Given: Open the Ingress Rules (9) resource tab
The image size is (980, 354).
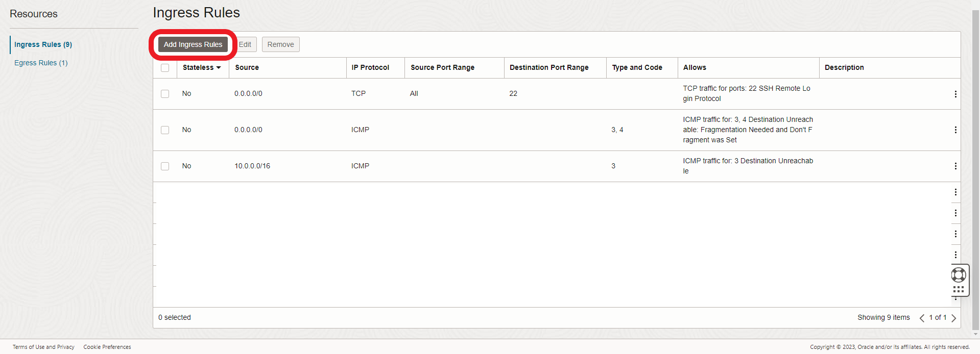Looking at the screenshot, I should click(x=43, y=44).
